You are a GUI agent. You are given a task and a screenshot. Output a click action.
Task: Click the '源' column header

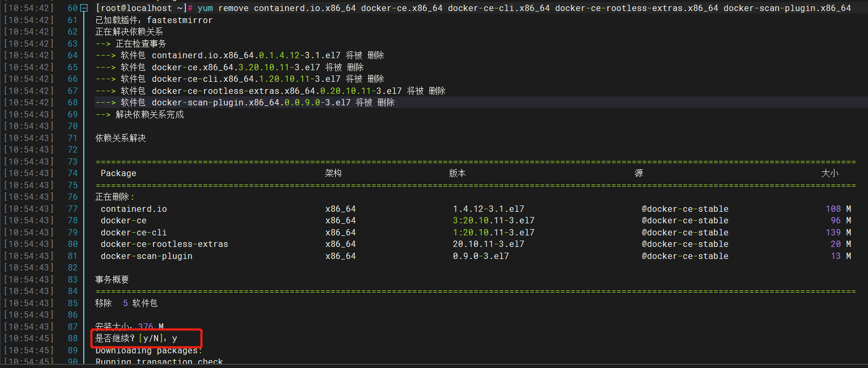tap(639, 173)
